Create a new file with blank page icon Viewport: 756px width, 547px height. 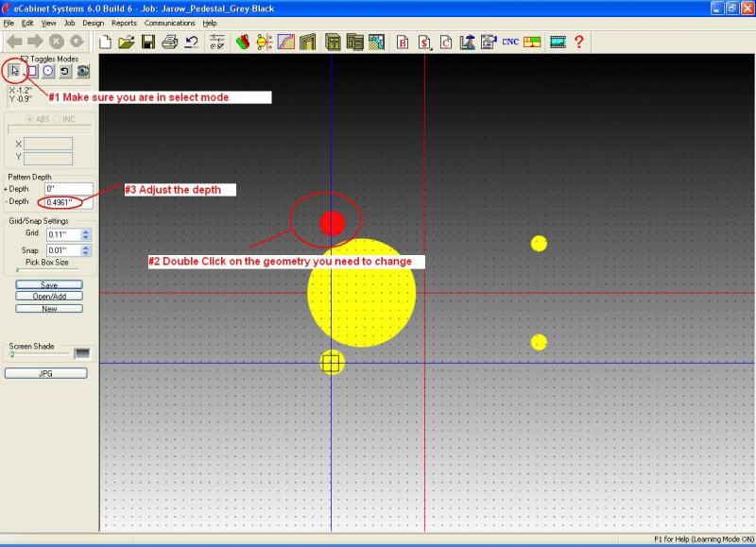pyautogui.click(x=106, y=42)
